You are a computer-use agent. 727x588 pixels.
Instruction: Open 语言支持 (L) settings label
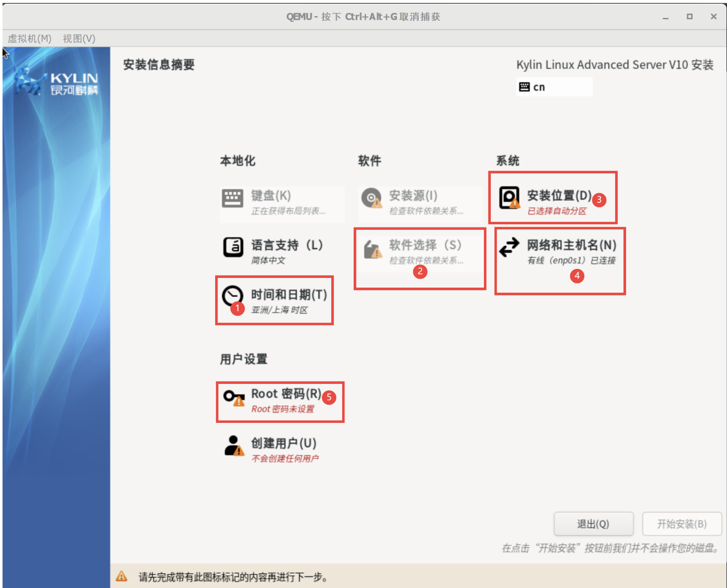point(287,245)
